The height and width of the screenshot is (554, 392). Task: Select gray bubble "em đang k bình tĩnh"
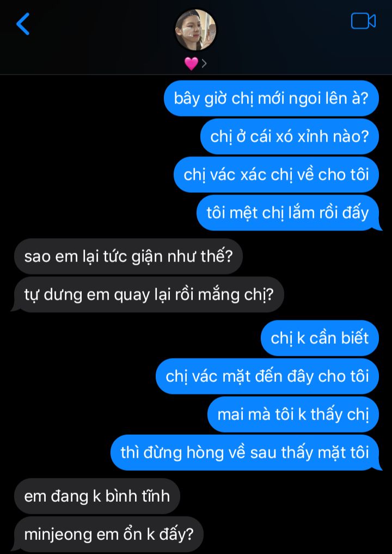97,496
